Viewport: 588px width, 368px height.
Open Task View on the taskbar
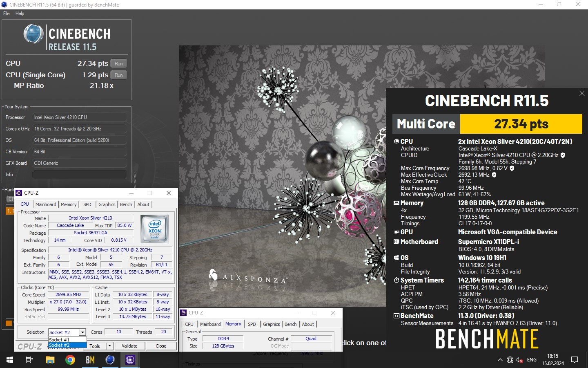29,360
